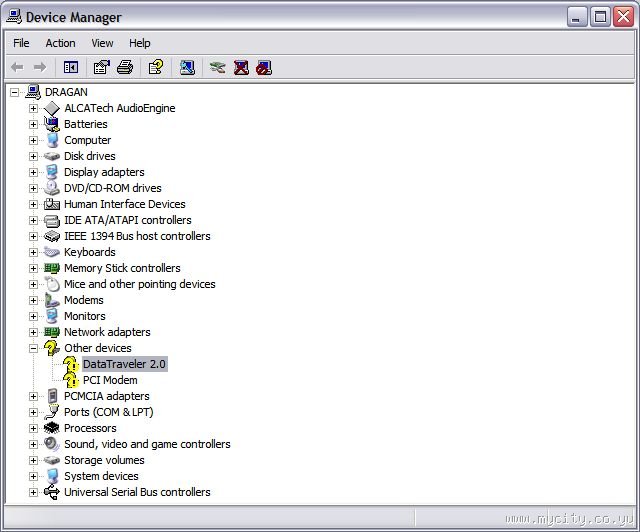640x532 pixels.
Task: Click DataTraveler 2.0 warning icon
Action: point(71,364)
